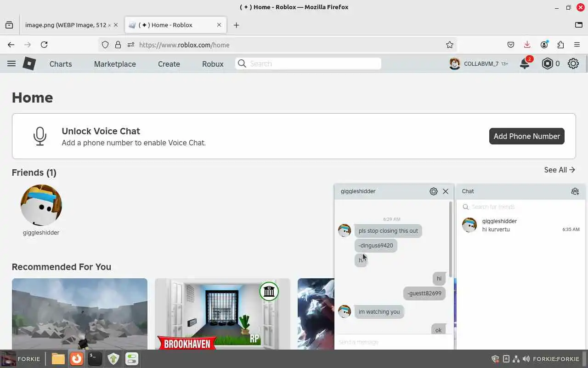Close the Home - Roblox tab
The height and width of the screenshot is (368, 588).
click(219, 25)
